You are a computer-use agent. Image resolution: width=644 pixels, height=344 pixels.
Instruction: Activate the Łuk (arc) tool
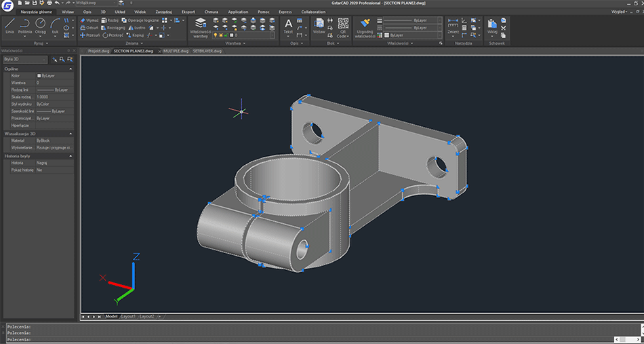click(x=56, y=25)
